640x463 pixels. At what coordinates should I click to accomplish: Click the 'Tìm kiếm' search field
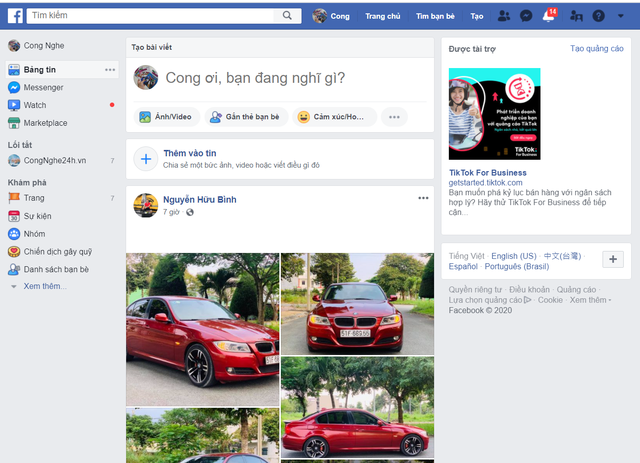(x=150, y=16)
